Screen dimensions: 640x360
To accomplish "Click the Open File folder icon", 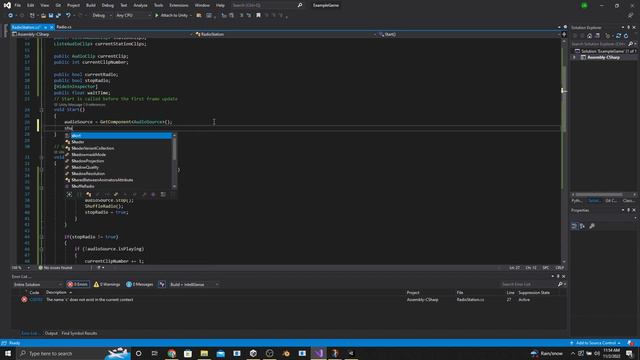I will click(43, 16).
